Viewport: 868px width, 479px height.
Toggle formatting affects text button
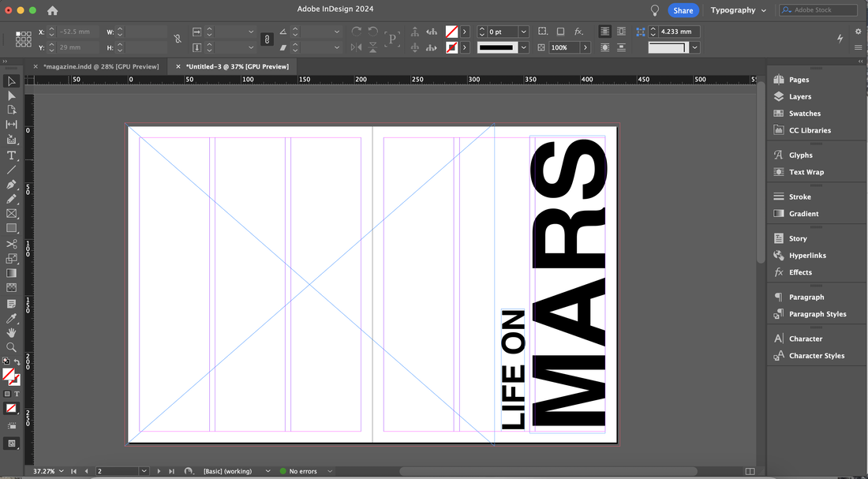coord(17,394)
